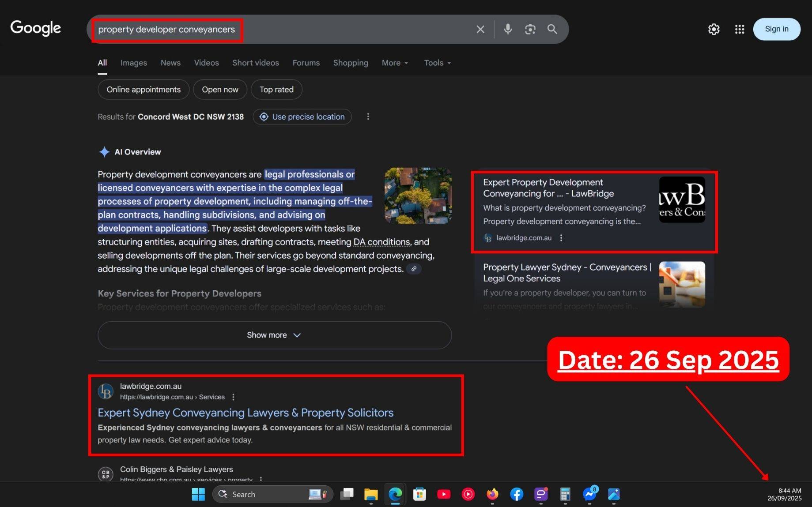Toggle the Online appointments filter chip
The width and height of the screenshot is (812, 507).
pyautogui.click(x=144, y=90)
